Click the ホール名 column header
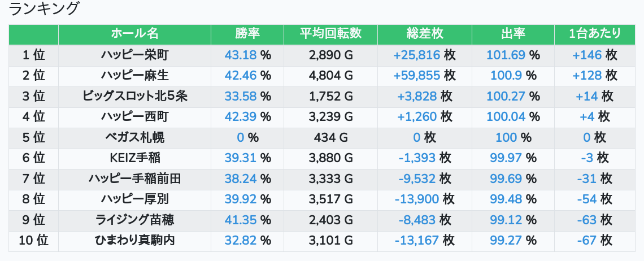Image resolution: width=644 pixels, height=261 pixels. (x=134, y=34)
